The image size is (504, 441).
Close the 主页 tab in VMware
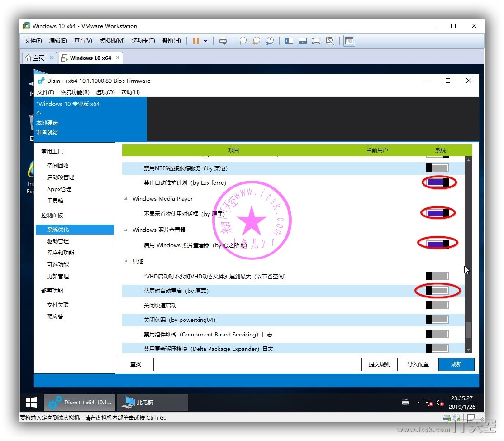click(52, 58)
